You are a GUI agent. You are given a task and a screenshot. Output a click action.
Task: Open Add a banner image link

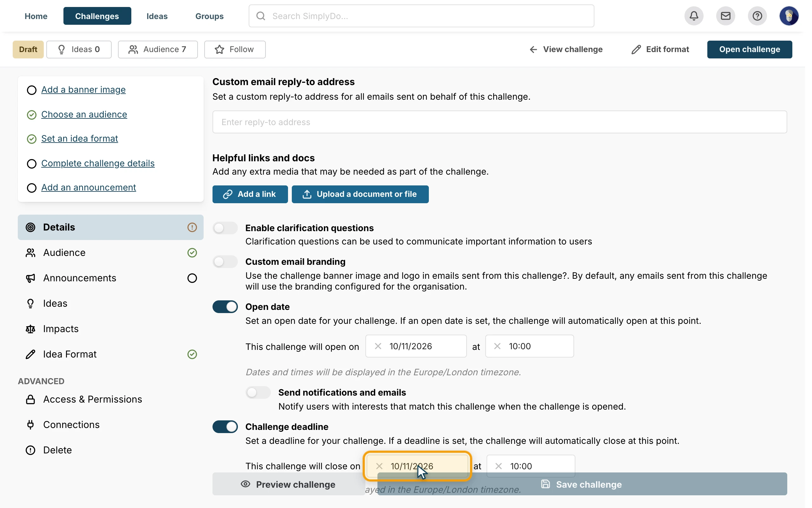[x=83, y=90]
